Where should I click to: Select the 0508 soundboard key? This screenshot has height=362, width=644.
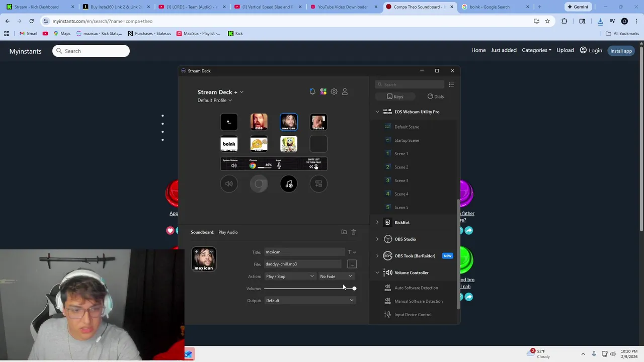tap(259, 122)
